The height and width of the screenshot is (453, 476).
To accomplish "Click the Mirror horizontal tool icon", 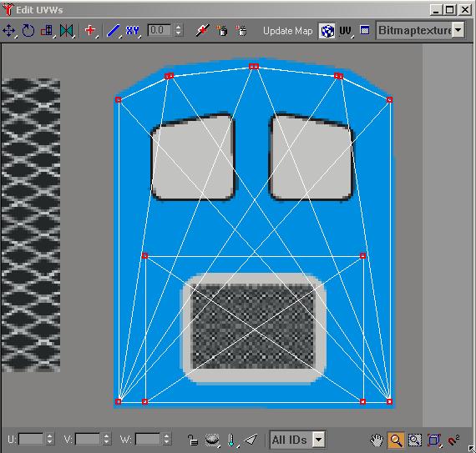I will [x=67, y=31].
